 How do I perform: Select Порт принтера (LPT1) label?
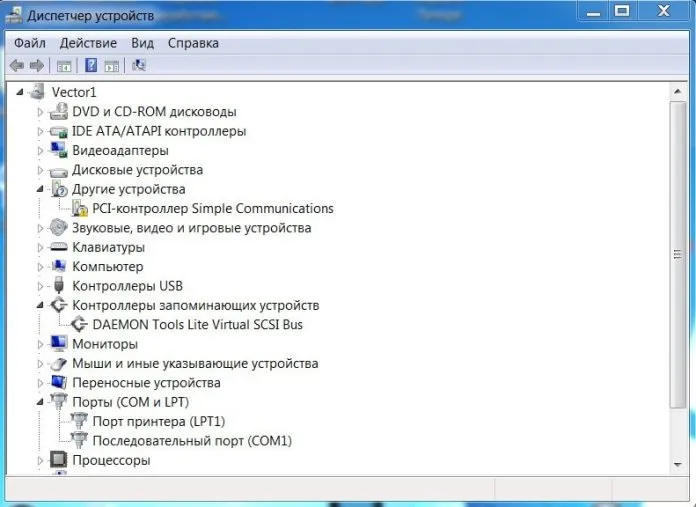pos(158,421)
